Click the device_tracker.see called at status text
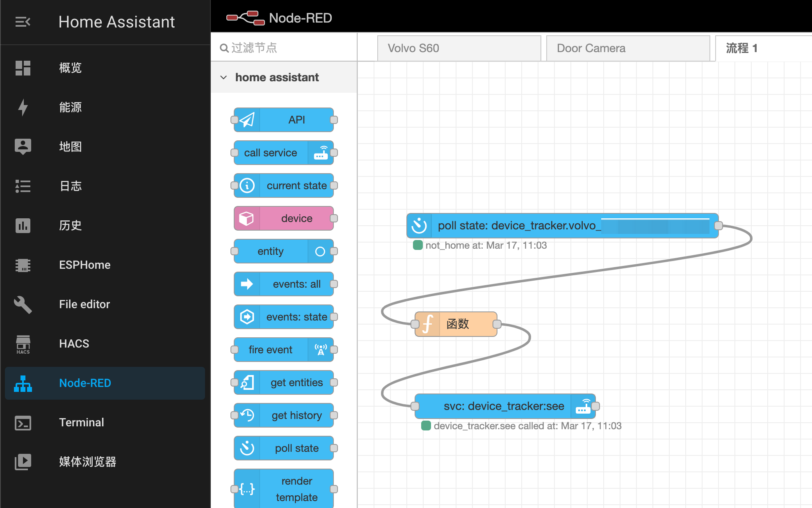 (x=527, y=426)
